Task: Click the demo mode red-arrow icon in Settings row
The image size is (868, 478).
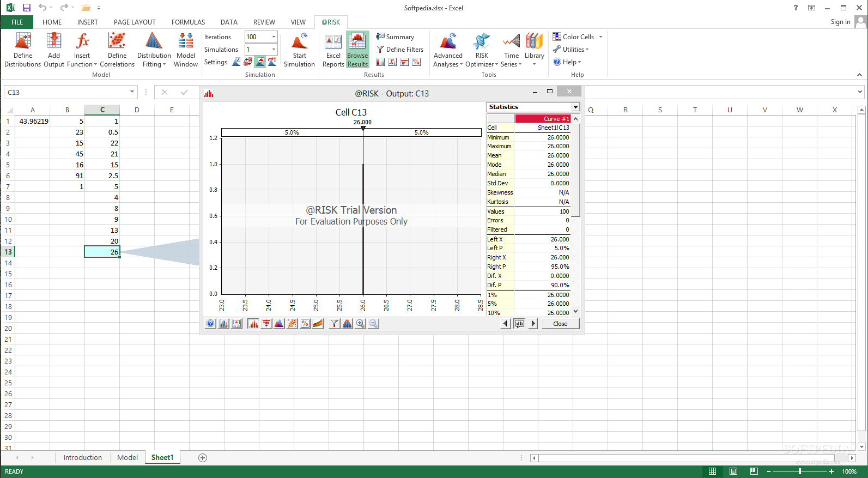Action: pyautogui.click(x=272, y=62)
